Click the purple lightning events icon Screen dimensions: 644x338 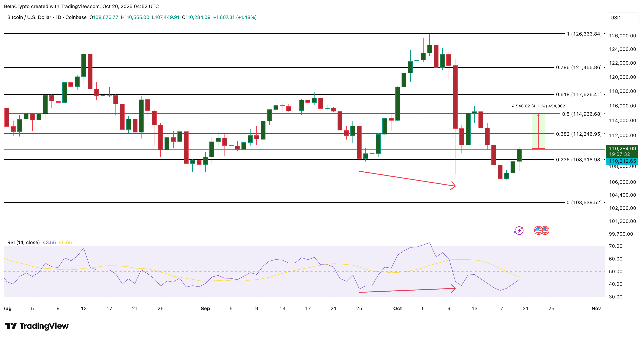pos(519,231)
